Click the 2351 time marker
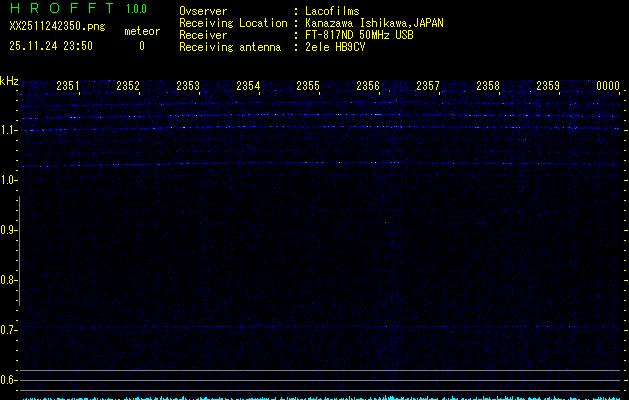 69,87
